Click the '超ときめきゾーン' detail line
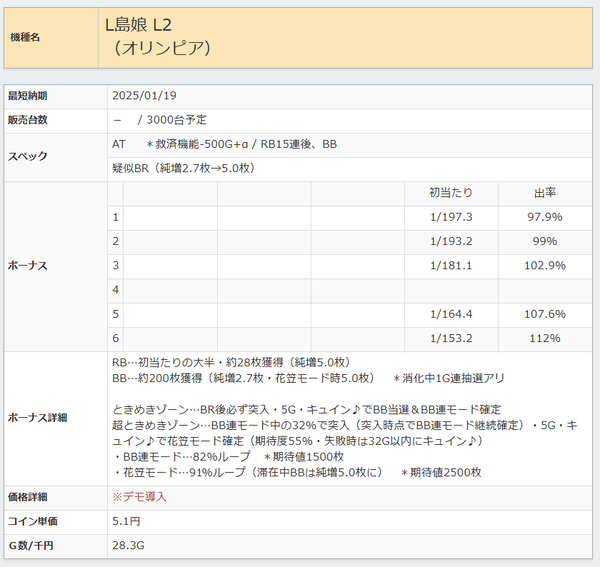Screen dimensions: 600x567 (x=345, y=433)
